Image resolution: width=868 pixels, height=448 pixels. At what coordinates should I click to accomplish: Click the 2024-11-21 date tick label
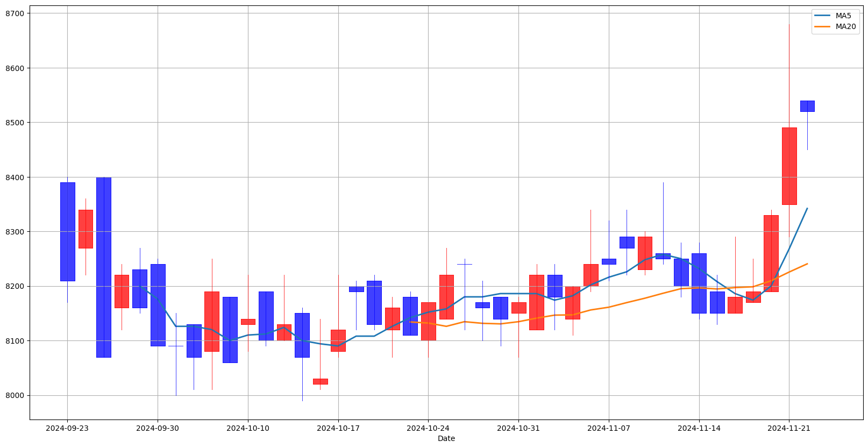pos(789,428)
